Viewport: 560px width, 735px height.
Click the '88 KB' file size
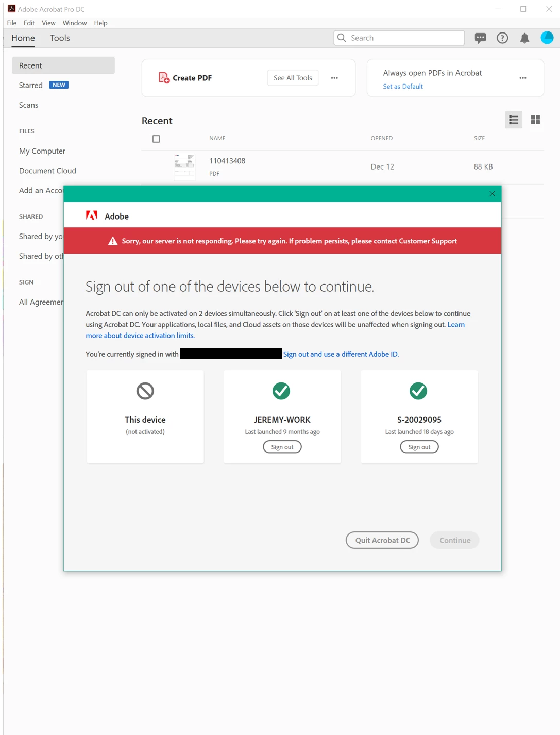click(483, 166)
